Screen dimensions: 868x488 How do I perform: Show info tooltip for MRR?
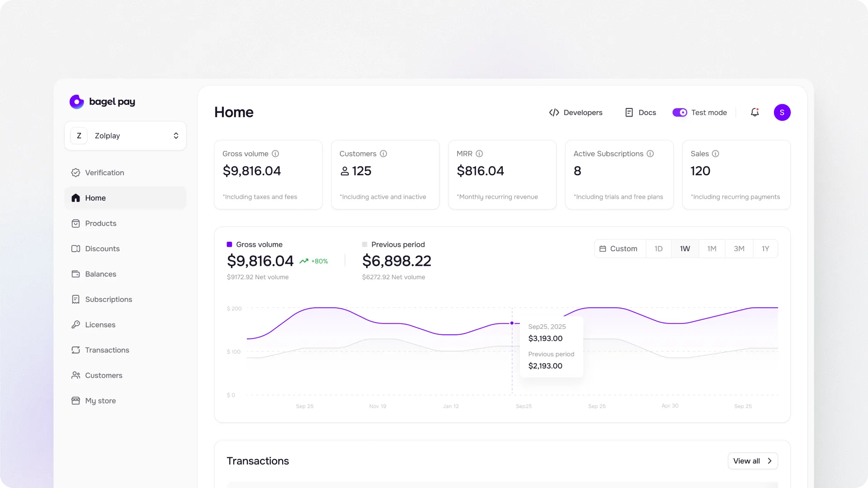(x=479, y=154)
